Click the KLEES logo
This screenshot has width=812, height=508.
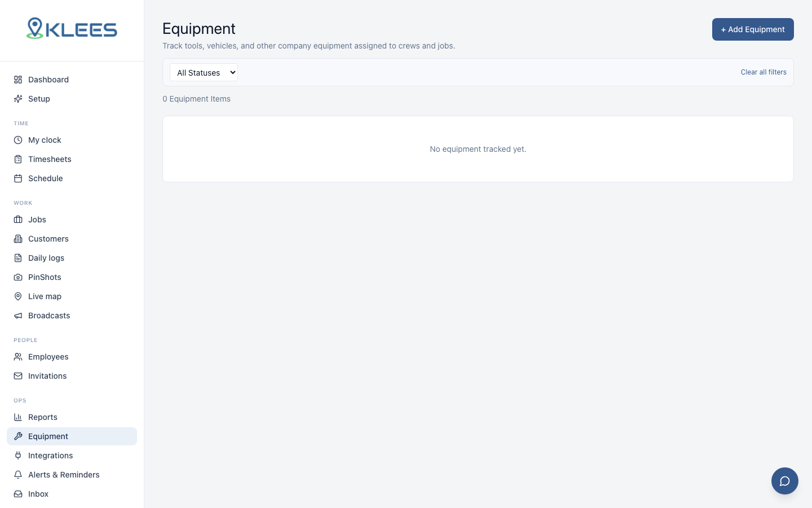tap(72, 28)
